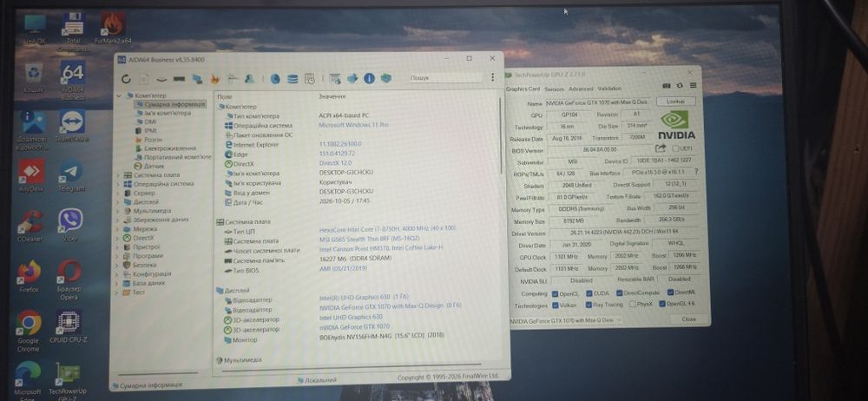The width and height of the screenshot is (868, 401).
Task: Toggle CUDA checkbox in GPU-Z
Action: [x=589, y=293]
